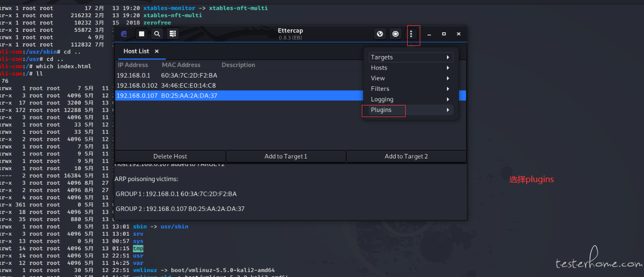Image resolution: width=644 pixels, height=277 pixels.
Task: Click the Ettercap title text
Action: tap(290, 31)
